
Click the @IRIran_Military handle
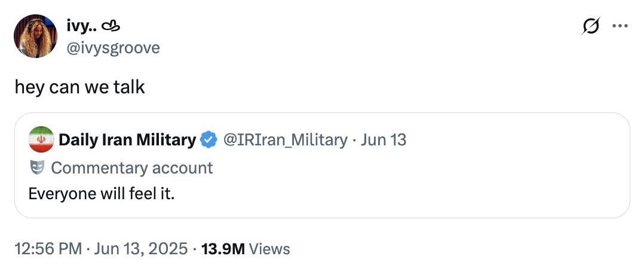point(285,140)
